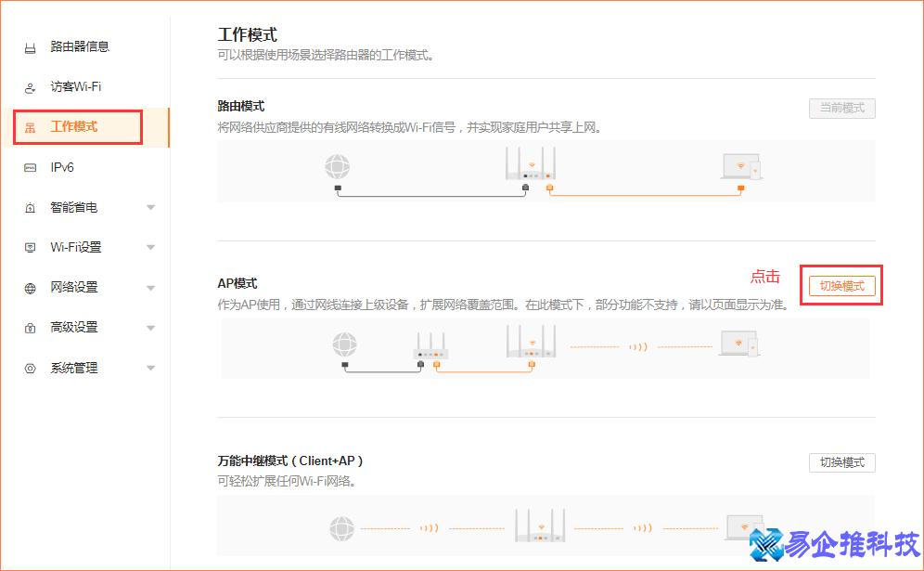Select the 智能省电 power-saving icon
The height and width of the screenshot is (571, 924).
pyautogui.click(x=30, y=207)
